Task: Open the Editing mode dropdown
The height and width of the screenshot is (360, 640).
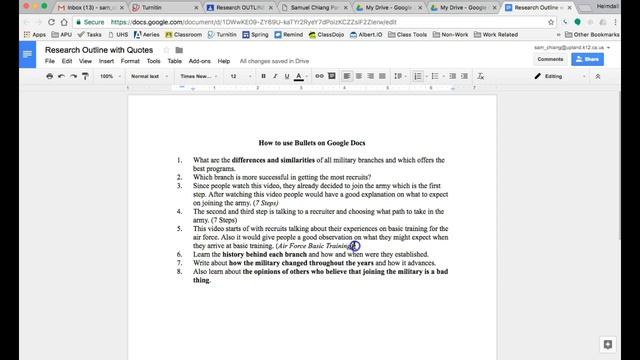Action: [560, 76]
